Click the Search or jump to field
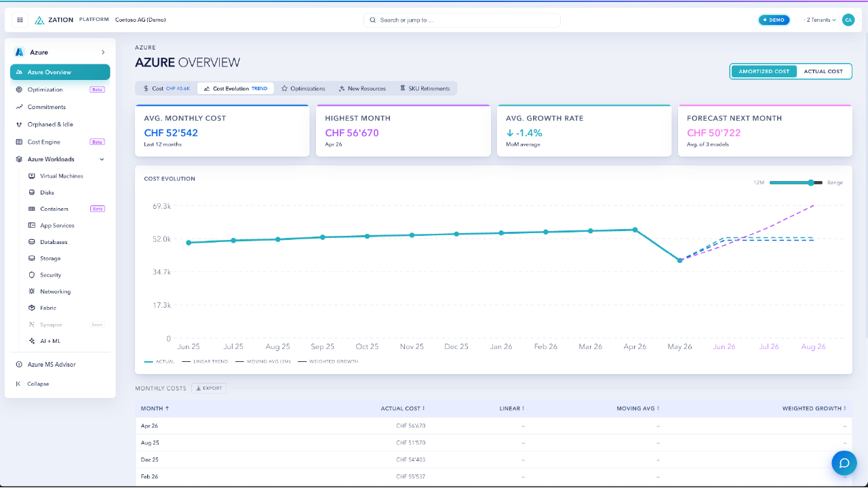This screenshot has height=488, width=868. tap(462, 20)
